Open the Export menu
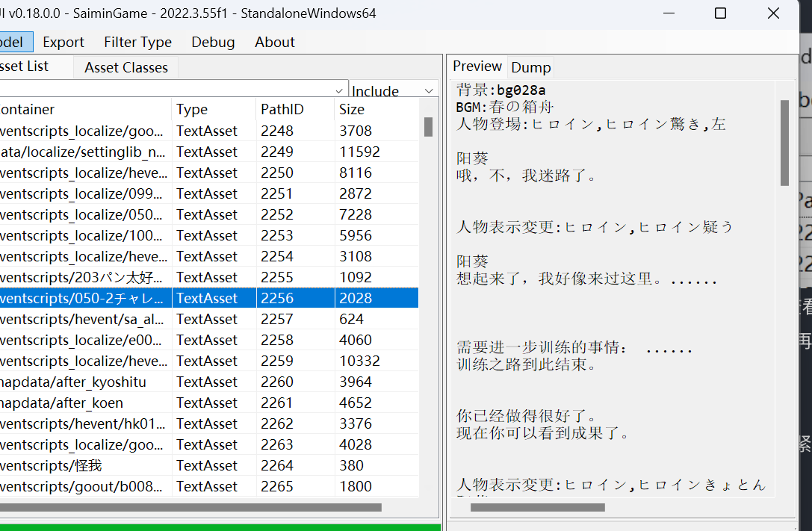This screenshot has height=531, width=812. 63,42
